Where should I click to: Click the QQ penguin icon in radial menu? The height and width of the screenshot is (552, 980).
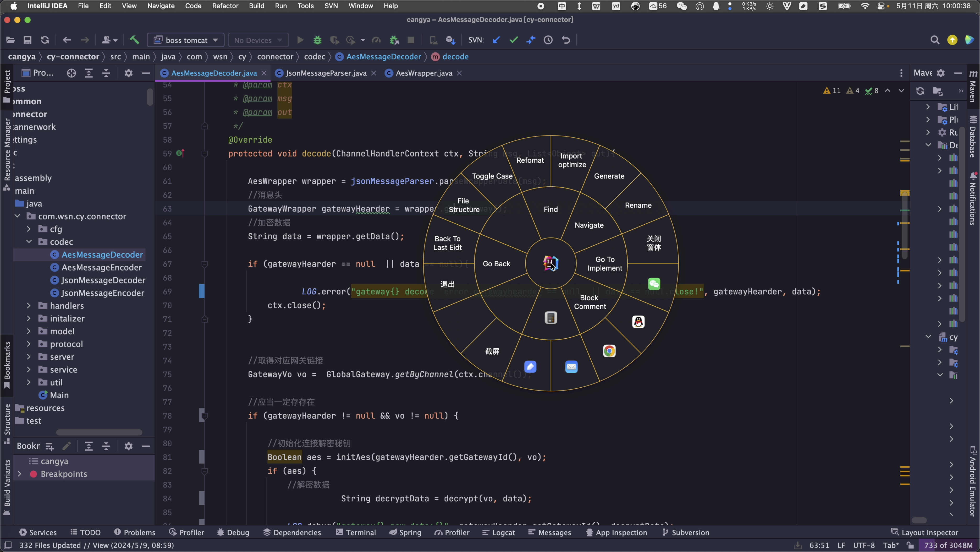pyautogui.click(x=638, y=322)
